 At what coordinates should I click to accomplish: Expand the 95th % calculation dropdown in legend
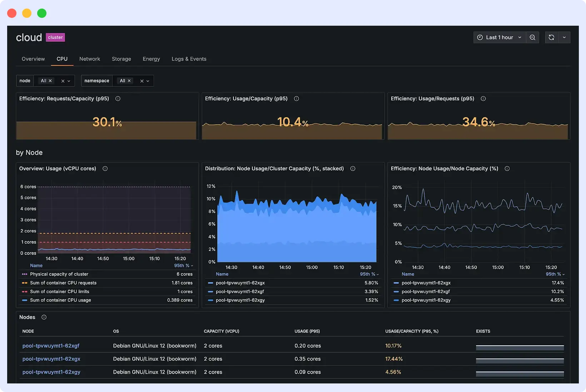coord(183,266)
